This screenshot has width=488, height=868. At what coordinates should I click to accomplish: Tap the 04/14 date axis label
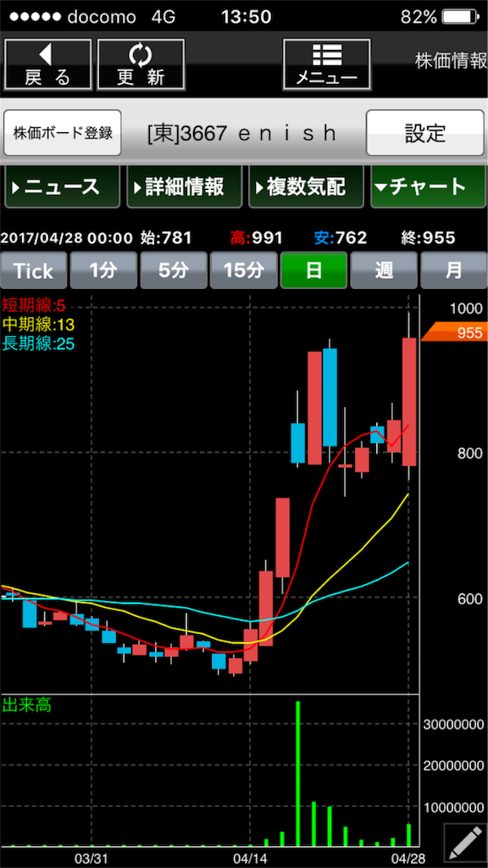pyautogui.click(x=250, y=857)
